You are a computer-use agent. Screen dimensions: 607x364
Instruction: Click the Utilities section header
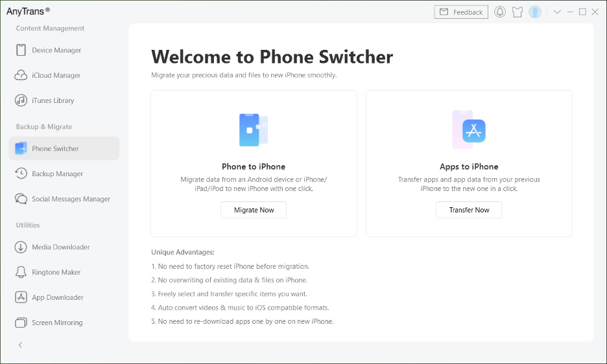28,225
